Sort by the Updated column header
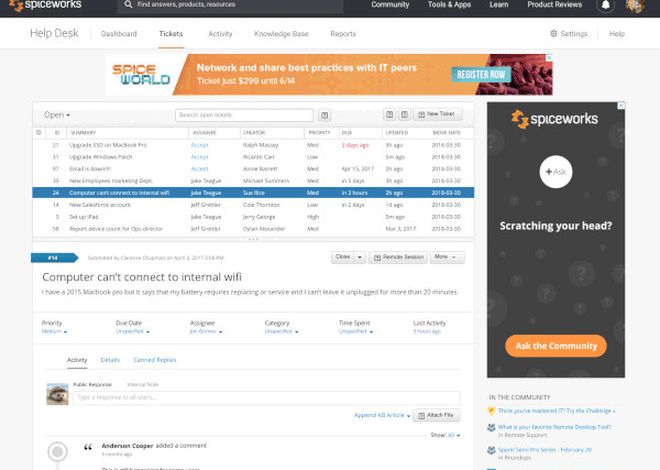Viewport: 660px width, 470px height. 397,133
